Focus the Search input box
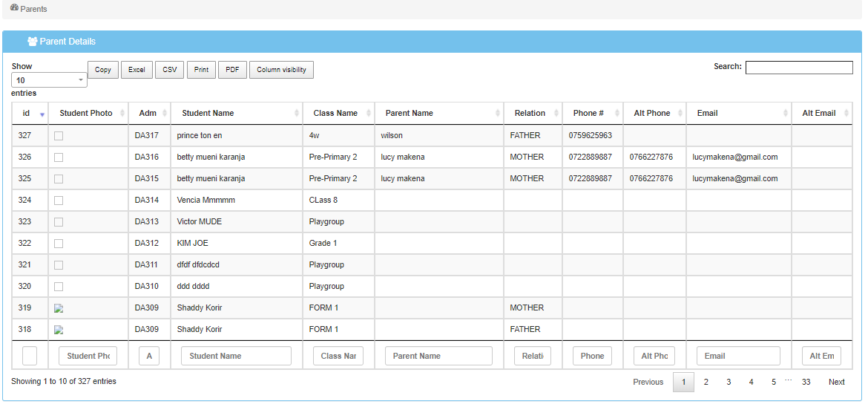 (798, 68)
